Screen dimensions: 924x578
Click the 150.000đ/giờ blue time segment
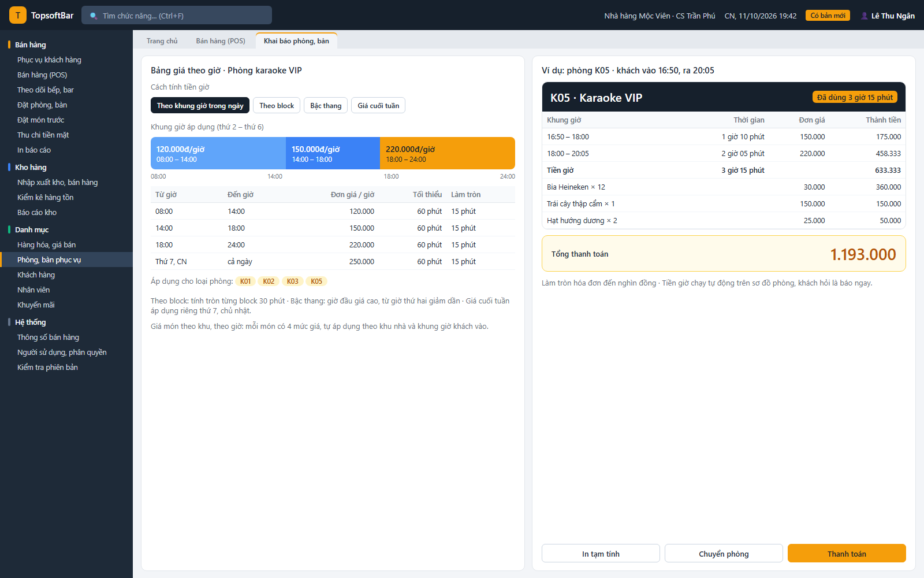click(333, 153)
